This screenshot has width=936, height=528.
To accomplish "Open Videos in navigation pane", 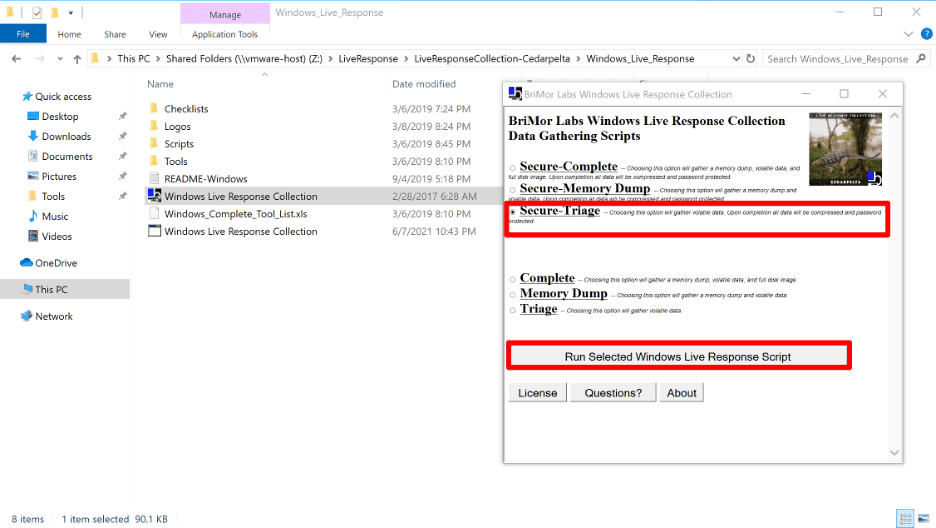I will 57,236.
